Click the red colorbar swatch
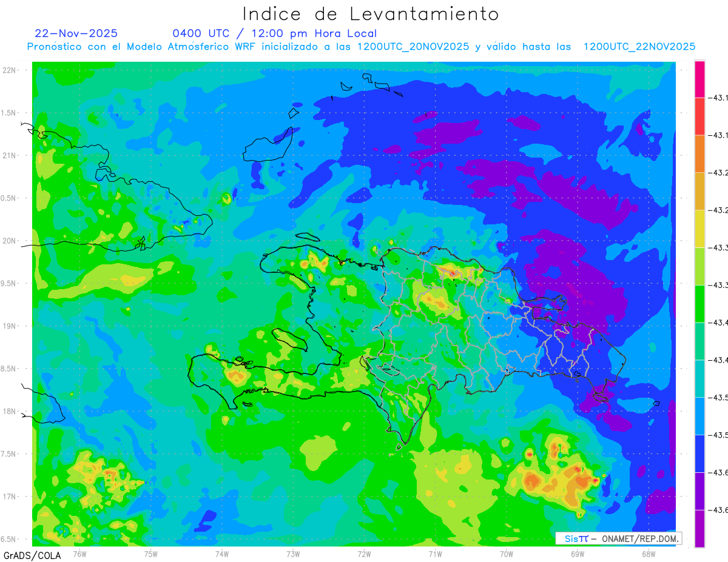Viewport: 728px width, 562px height. [x=699, y=116]
